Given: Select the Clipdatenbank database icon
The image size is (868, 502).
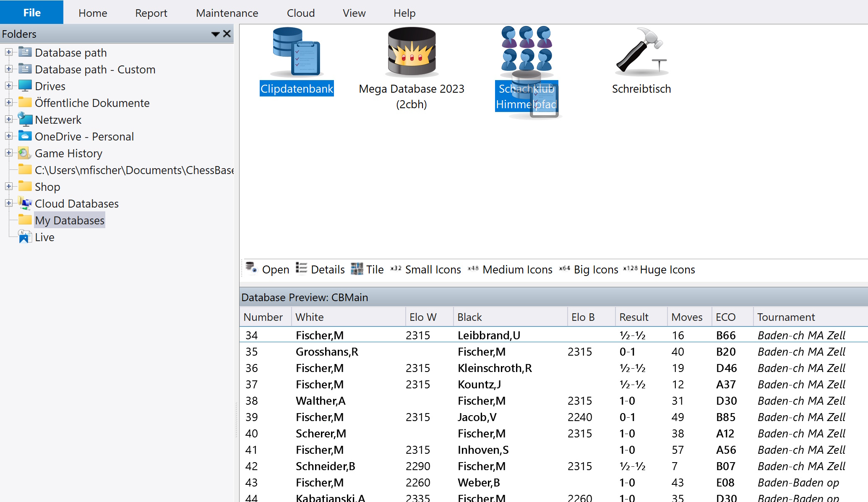Looking at the screenshot, I should (x=296, y=52).
